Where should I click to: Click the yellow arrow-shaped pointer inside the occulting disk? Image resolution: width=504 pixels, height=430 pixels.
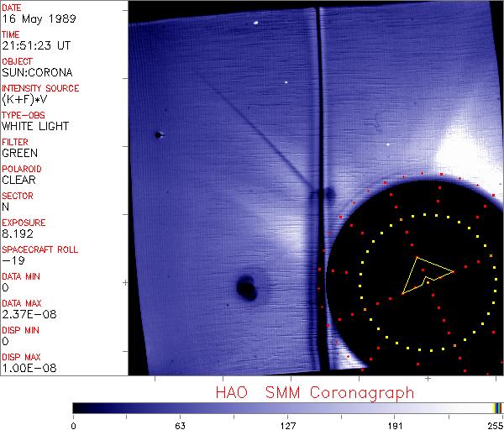pos(428,275)
